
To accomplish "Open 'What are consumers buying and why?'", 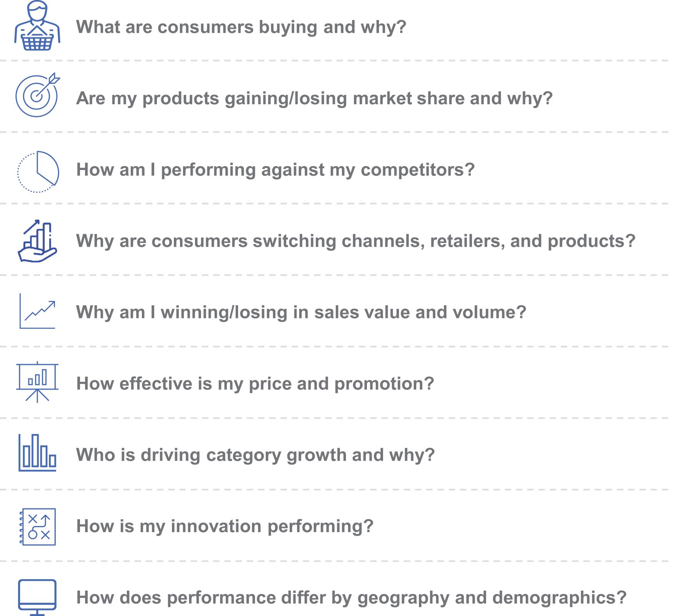I will pos(241,27).
